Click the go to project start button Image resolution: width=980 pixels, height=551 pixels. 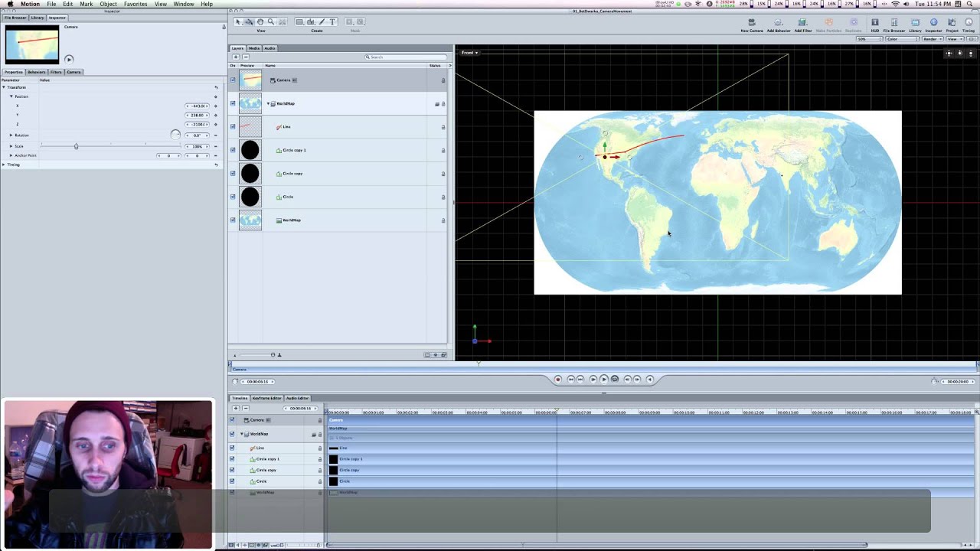(570, 379)
